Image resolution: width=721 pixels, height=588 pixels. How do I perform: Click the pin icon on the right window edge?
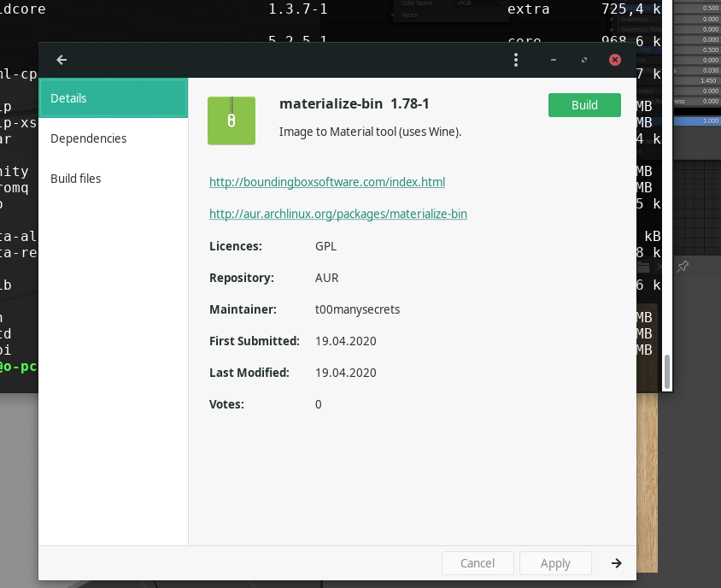tap(683, 267)
